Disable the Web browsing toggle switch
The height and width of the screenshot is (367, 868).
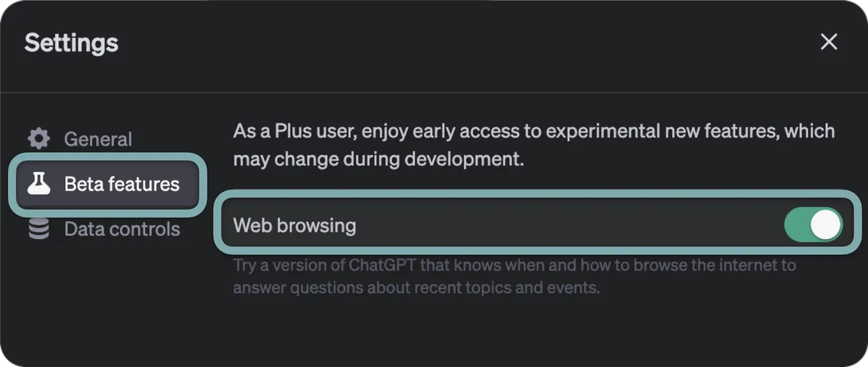pos(813,225)
